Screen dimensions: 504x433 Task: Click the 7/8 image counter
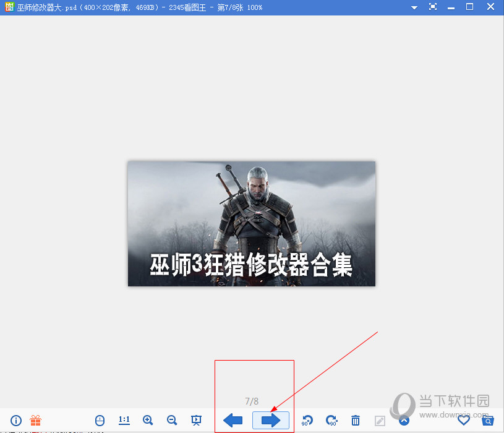click(252, 401)
